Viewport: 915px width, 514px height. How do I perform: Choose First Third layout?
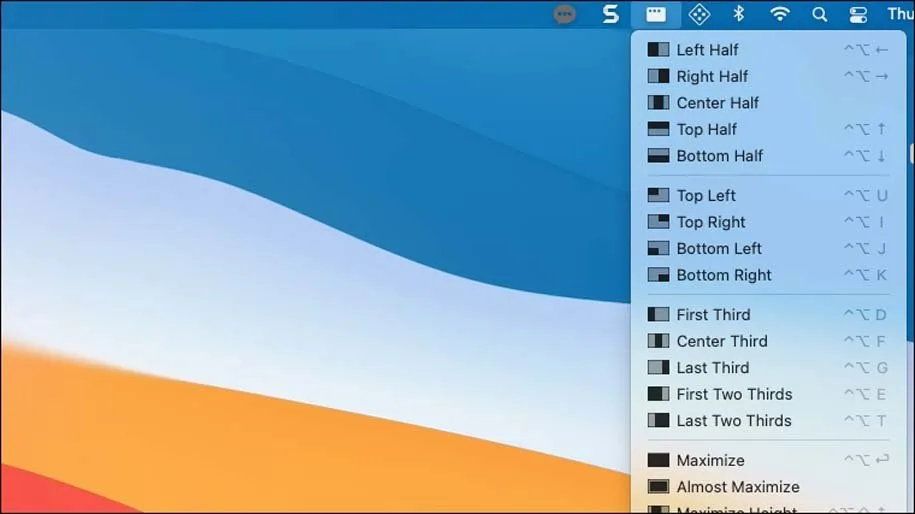[x=713, y=315]
